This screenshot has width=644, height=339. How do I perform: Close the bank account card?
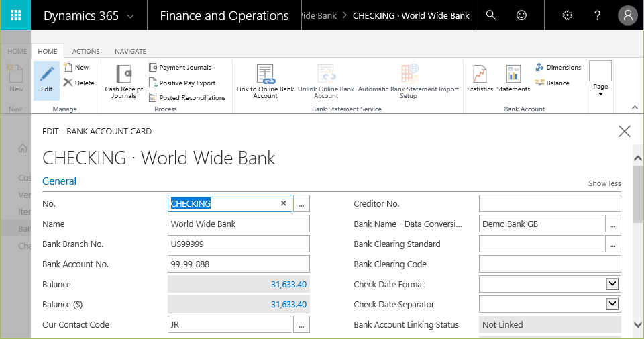625,132
